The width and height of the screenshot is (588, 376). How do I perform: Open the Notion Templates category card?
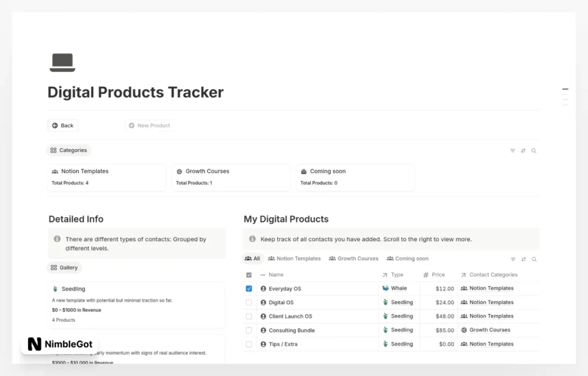coord(106,177)
